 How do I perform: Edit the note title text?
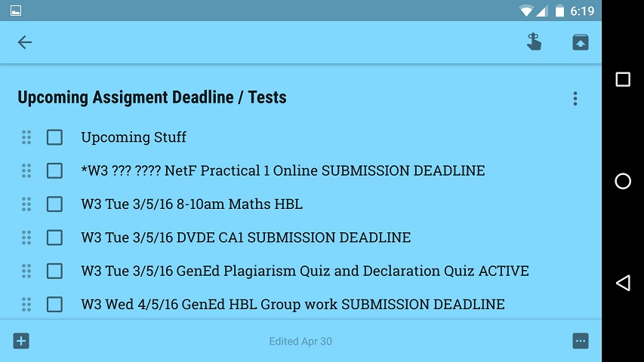click(x=152, y=97)
